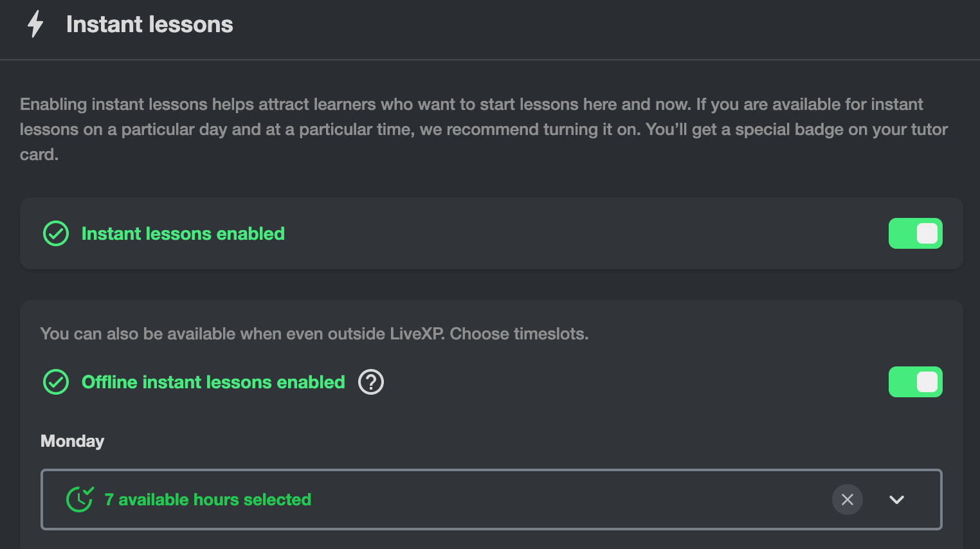
Task: Disable the Instant lessons toggle switch
Action: click(x=915, y=233)
